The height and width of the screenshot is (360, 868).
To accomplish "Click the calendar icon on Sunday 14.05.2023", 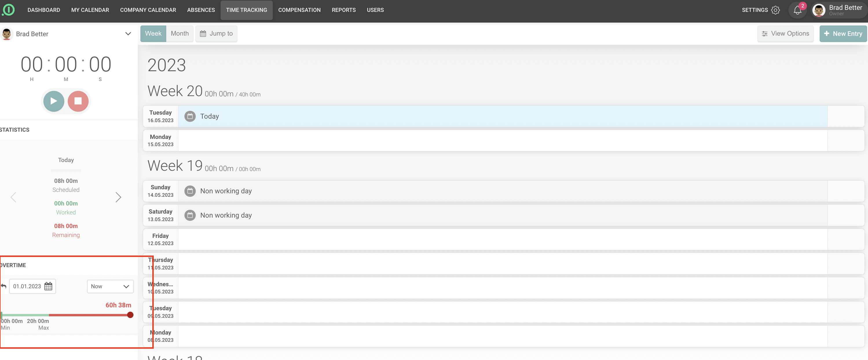I will (190, 191).
